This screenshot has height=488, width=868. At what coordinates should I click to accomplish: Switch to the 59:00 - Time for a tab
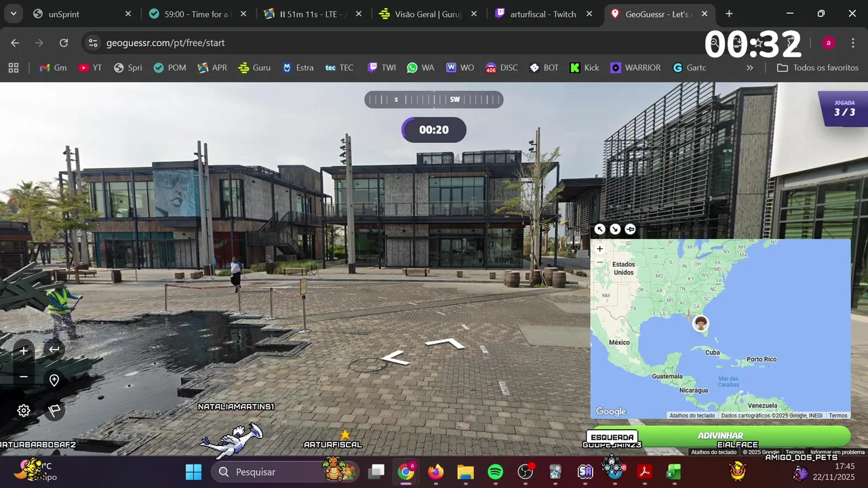198,14
